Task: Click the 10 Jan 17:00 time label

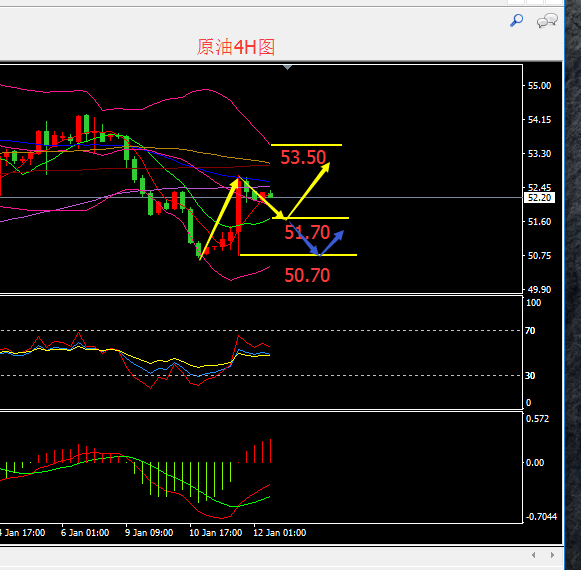Action: pyautogui.click(x=215, y=533)
